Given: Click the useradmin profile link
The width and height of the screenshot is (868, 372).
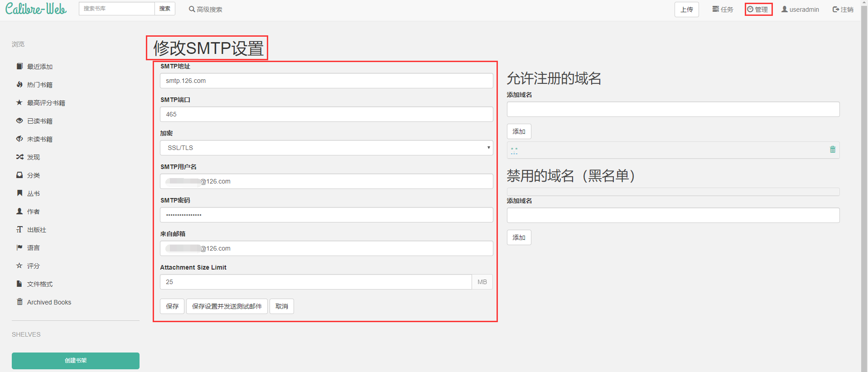Looking at the screenshot, I should coord(800,10).
